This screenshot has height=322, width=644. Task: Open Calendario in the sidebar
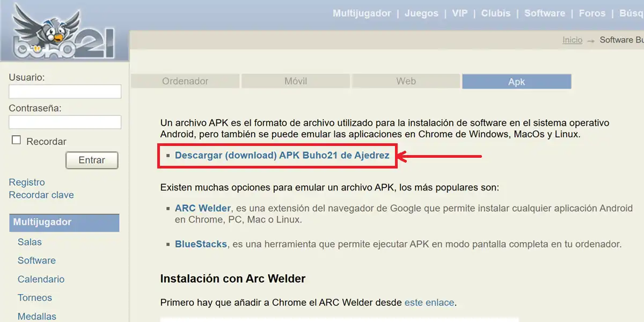click(x=41, y=279)
